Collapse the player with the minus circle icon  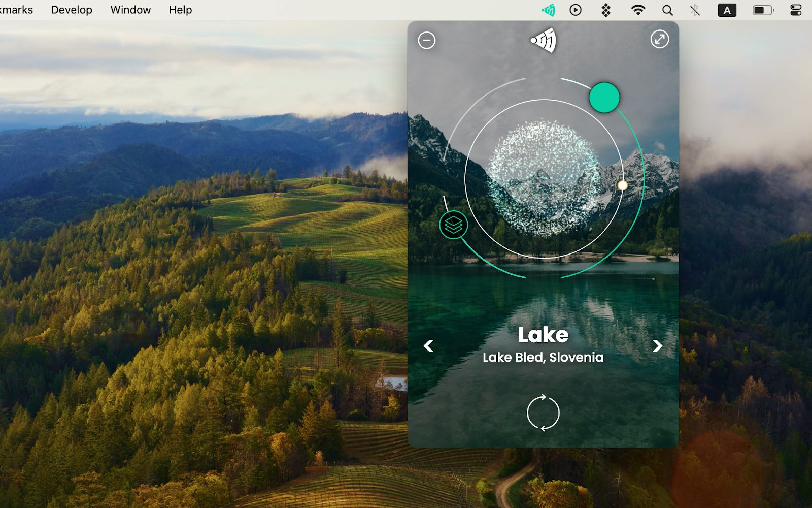(427, 40)
